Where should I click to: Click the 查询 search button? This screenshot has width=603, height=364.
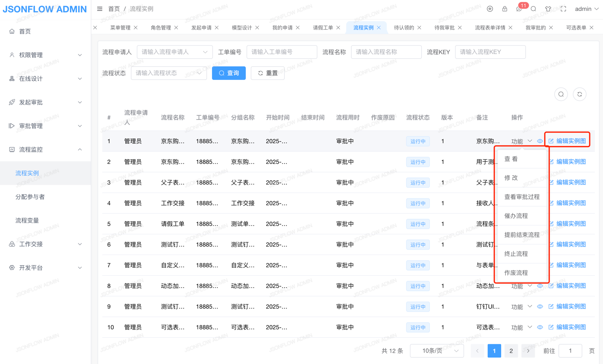point(229,73)
